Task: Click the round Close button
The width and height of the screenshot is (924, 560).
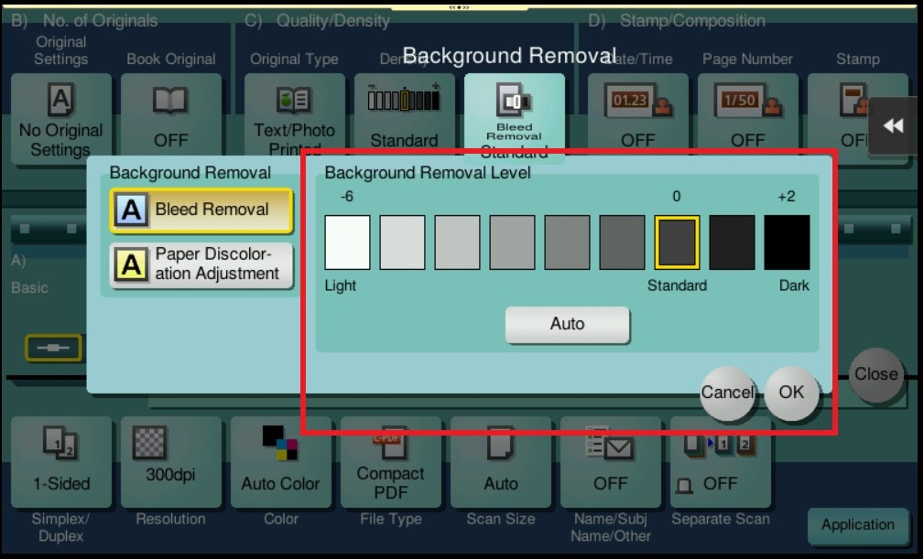Action: click(x=875, y=374)
